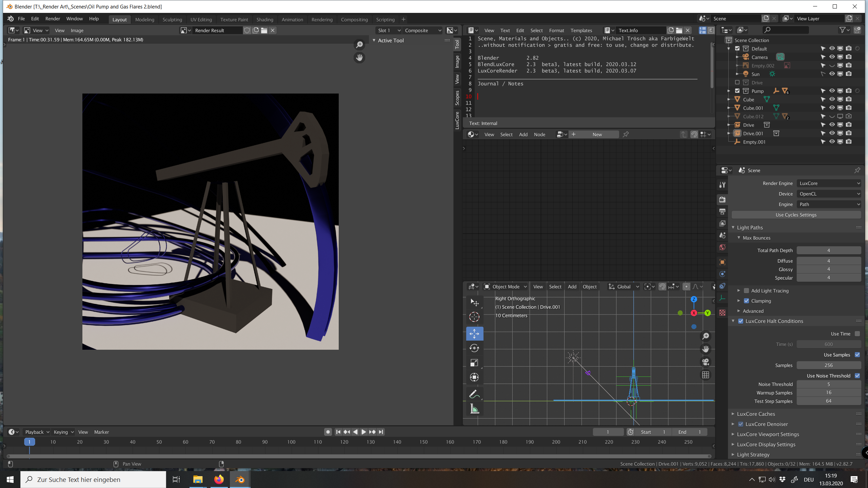Screen dimensions: 868x488
Task: Open the Render menu
Action: pyautogui.click(x=53, y=19)
